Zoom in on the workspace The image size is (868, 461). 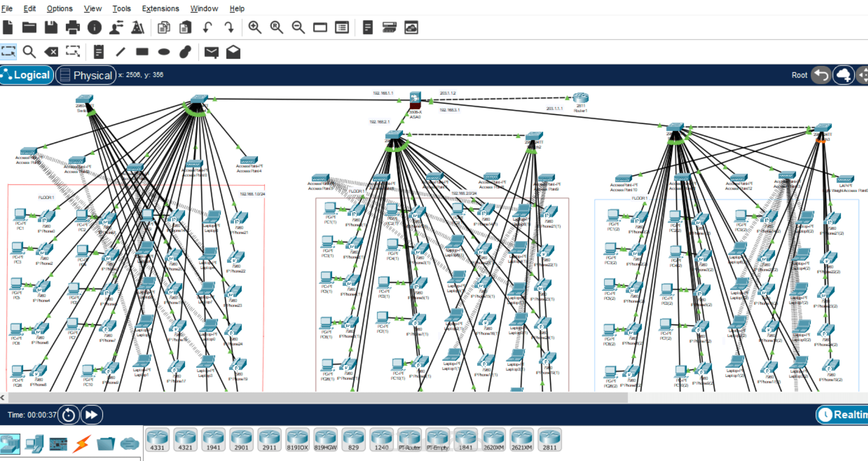point(255,28)
